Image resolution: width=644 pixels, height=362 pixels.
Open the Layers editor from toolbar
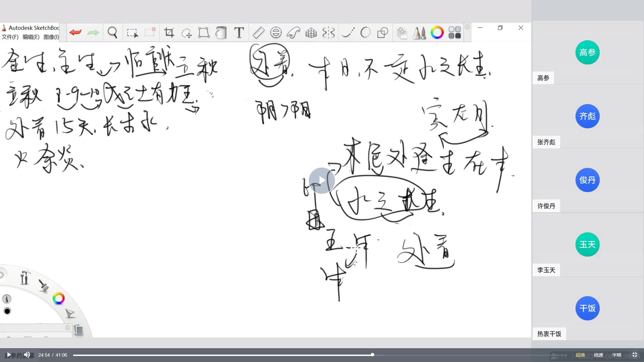coord(402,33)
